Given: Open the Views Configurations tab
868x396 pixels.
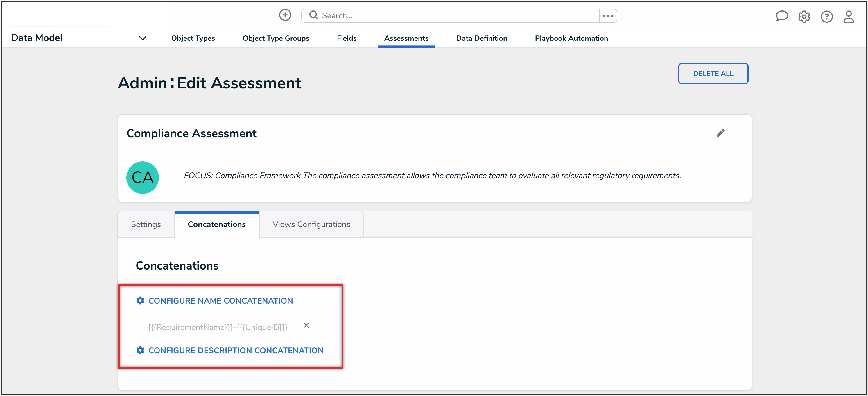Looking at the screenshot, I should pos(311,224).
